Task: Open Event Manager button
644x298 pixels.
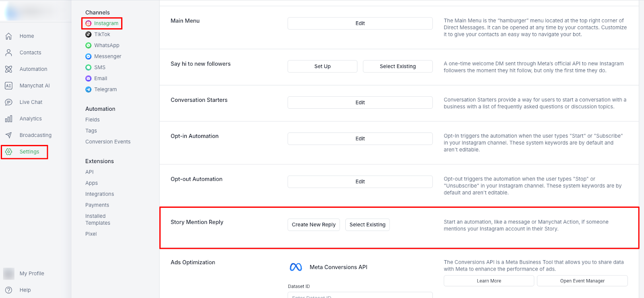Action: coord(582,281)
